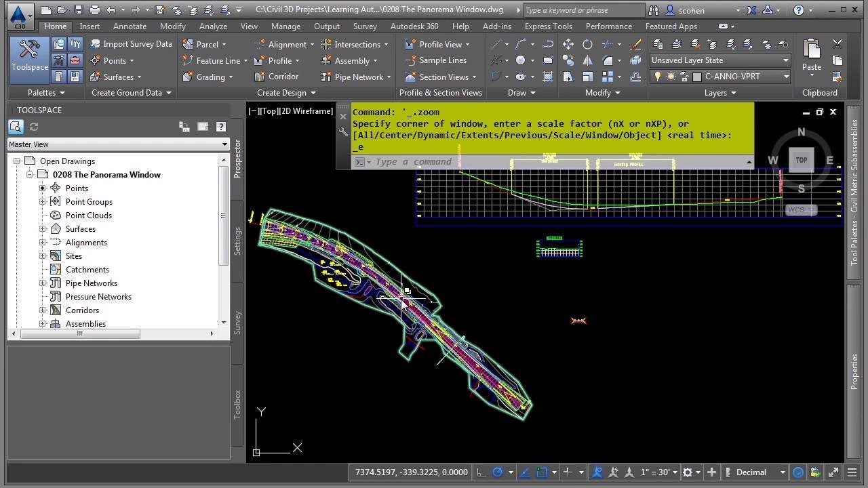Image resolution: width=868 pixels, height=488 pixels.
Task: Click the Cut scissors icon in Clipboard
Action: pyautogui.click(x=837, y=44)
